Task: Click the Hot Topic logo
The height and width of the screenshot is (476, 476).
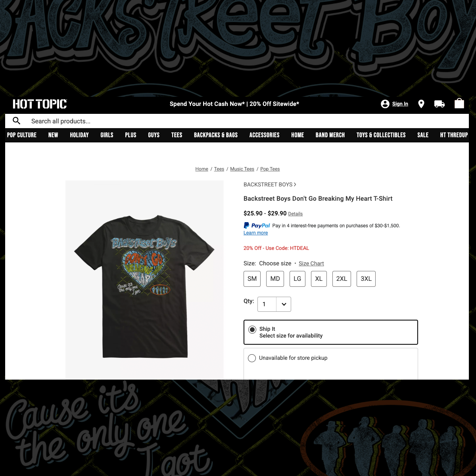Action: pos(40,104)
